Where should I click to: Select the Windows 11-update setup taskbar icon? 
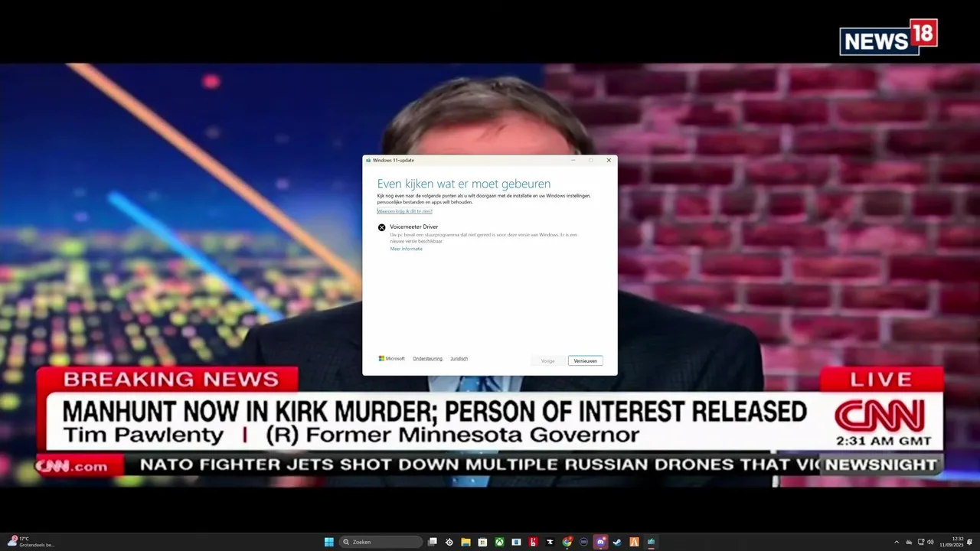point(652,542)
